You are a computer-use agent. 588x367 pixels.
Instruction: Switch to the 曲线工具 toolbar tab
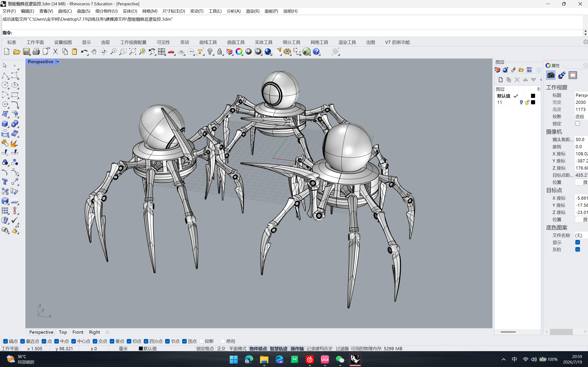(208, 42)
